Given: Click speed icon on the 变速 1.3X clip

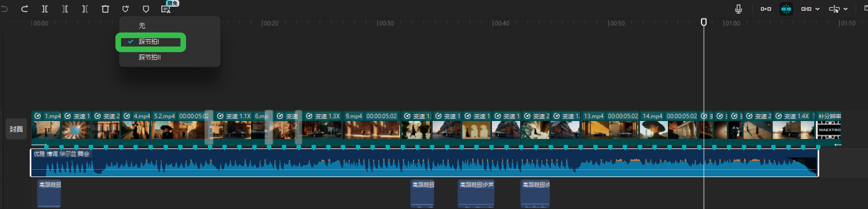Looking at the screenshot, I should pos(309,116).
